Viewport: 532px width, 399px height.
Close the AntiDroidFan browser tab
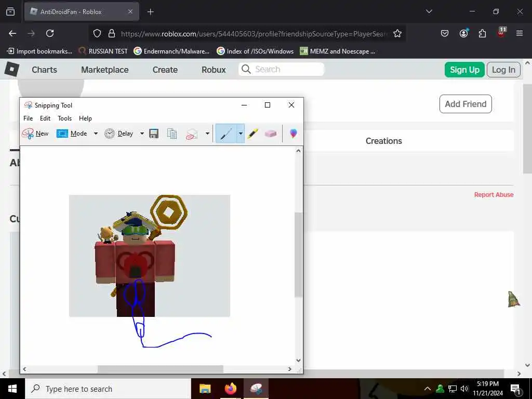point(130,11)
